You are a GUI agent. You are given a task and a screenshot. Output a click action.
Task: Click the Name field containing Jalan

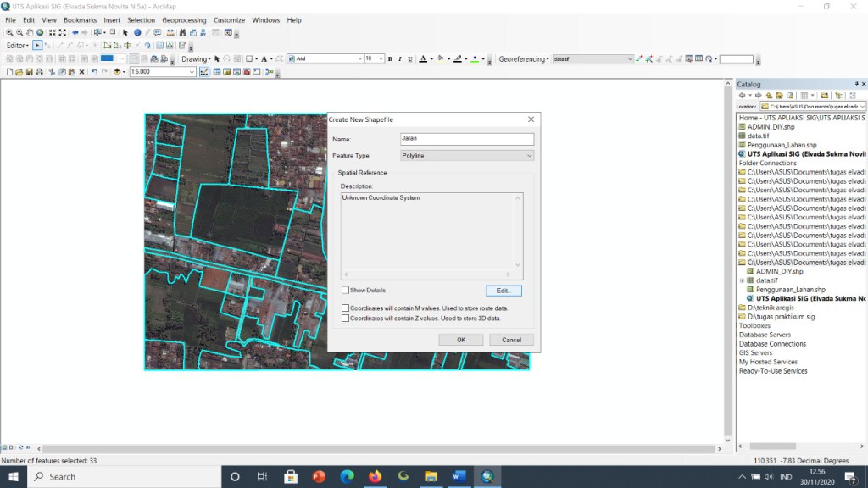tap(467, 139)
